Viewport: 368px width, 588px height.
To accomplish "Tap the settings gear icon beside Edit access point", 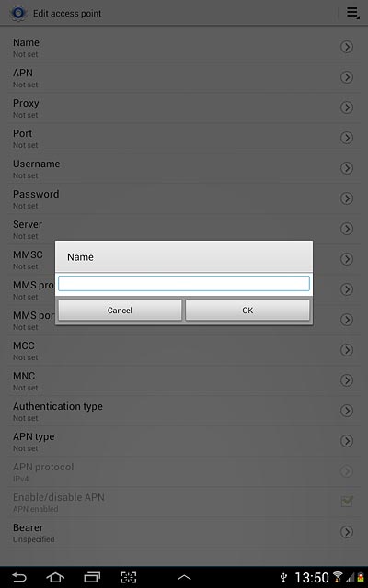I will coord(17,13).
